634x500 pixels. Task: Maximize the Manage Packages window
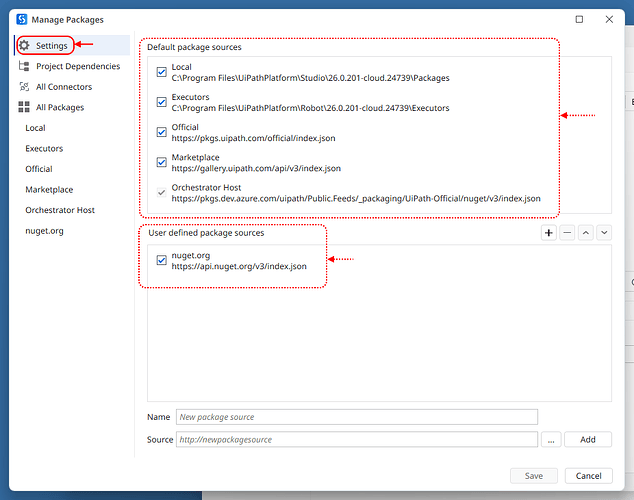pyautogui.click(x=579, y=19)
